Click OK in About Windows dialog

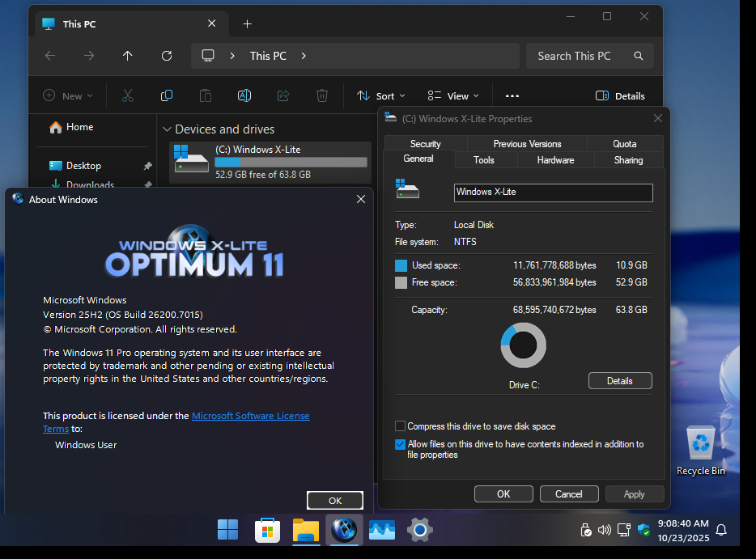(335, 501)
